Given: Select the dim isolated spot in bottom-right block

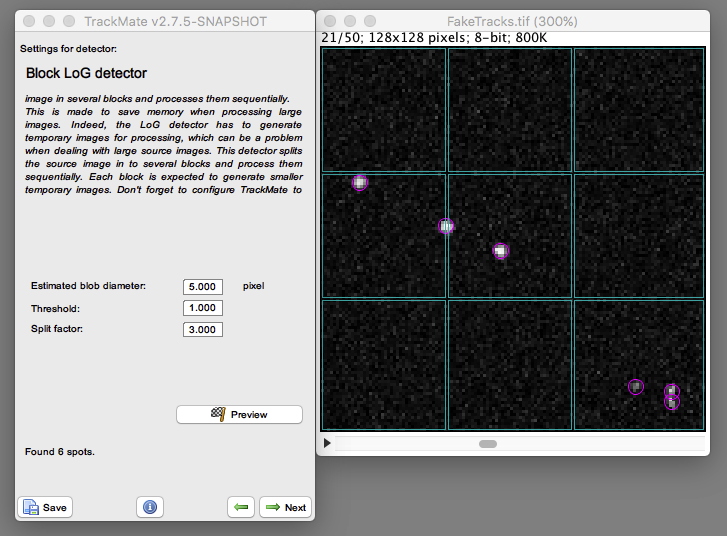Looking at the screenshot, I should coord(636,387).
